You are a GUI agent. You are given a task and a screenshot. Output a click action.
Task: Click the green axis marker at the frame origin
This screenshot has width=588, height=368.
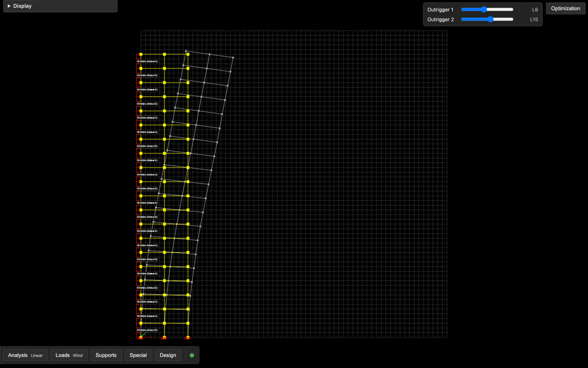point(143,334)
